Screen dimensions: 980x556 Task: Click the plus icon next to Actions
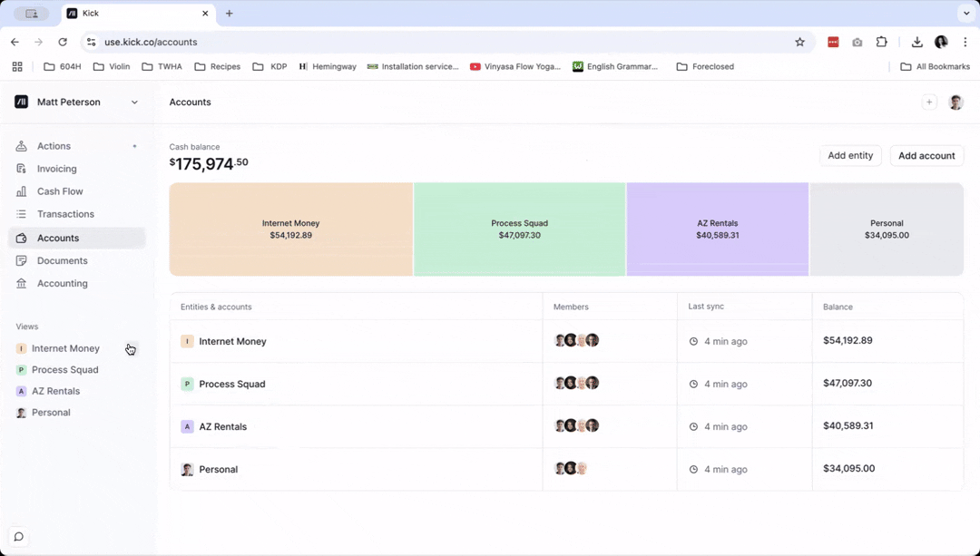(134, 145)
